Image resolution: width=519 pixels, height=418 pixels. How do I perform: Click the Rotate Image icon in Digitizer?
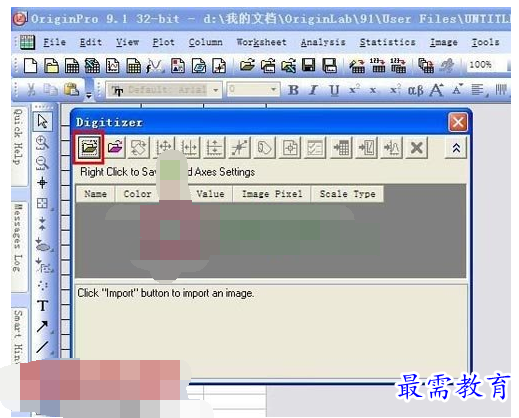coord(139,147)
